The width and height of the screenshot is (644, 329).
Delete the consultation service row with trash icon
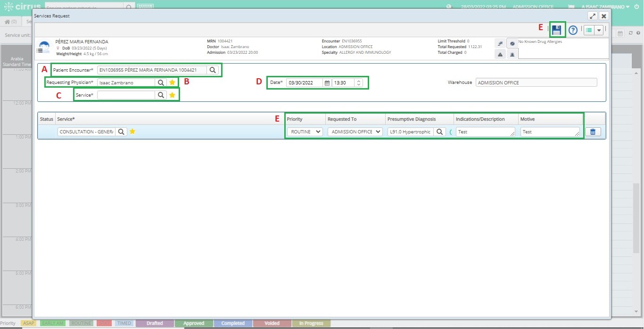[593, 132]
